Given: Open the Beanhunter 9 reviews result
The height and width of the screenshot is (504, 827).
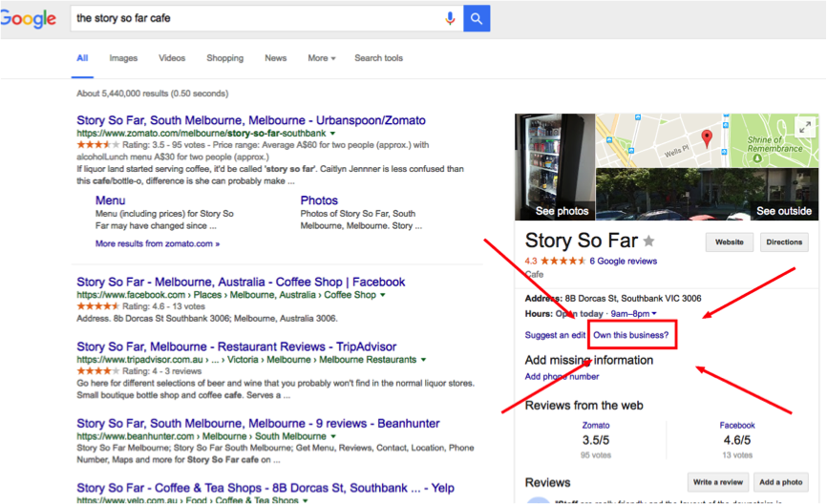Looking at the screenshot, I should pos(258,423).
